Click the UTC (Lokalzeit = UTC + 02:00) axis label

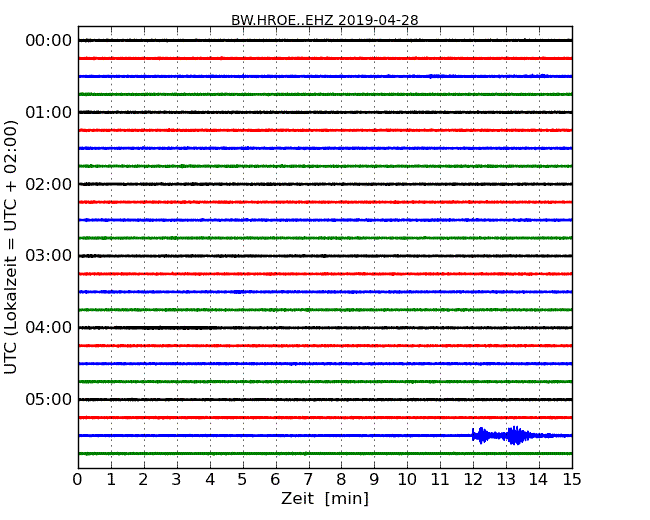tap(11, 247)
